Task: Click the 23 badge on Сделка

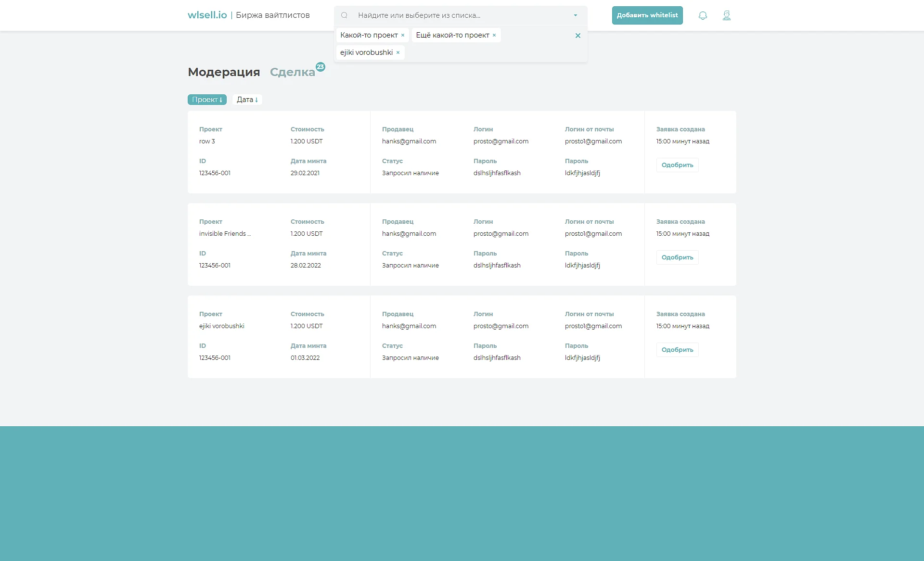Action: [x=321, y=67]
